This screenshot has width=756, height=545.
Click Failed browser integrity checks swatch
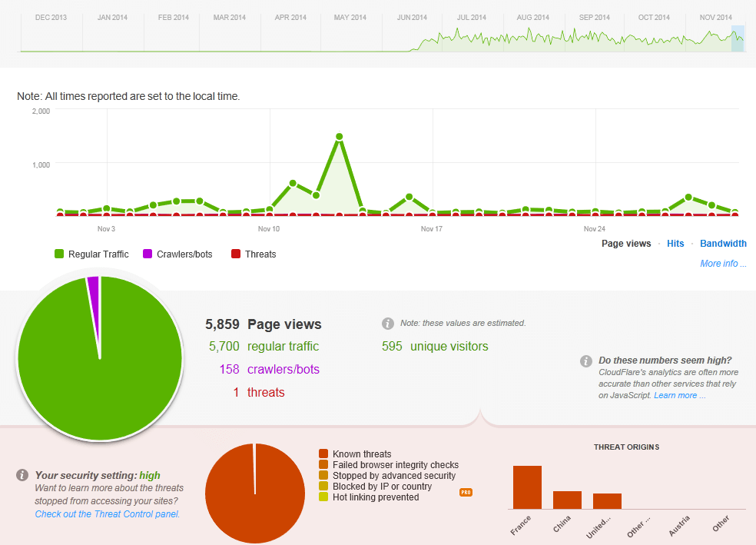pyautogui.click(x=323, y=464)
